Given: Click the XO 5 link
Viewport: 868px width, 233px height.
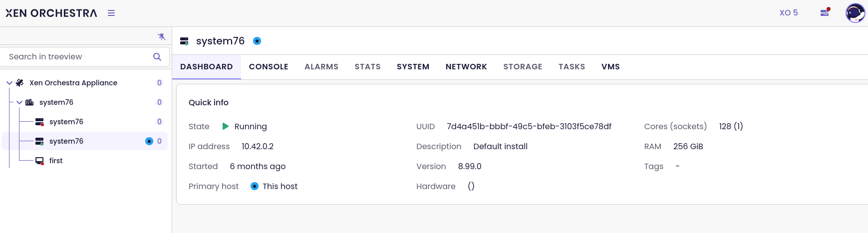Looking at the screenshot, I should 788,13.
